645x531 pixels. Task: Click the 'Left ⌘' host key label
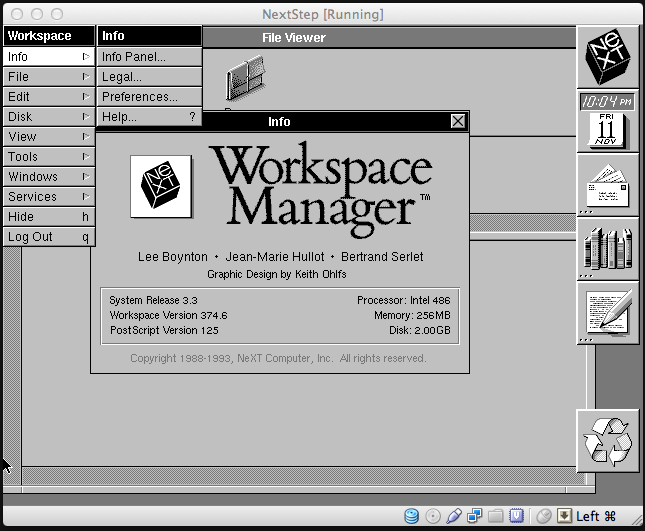596,516
